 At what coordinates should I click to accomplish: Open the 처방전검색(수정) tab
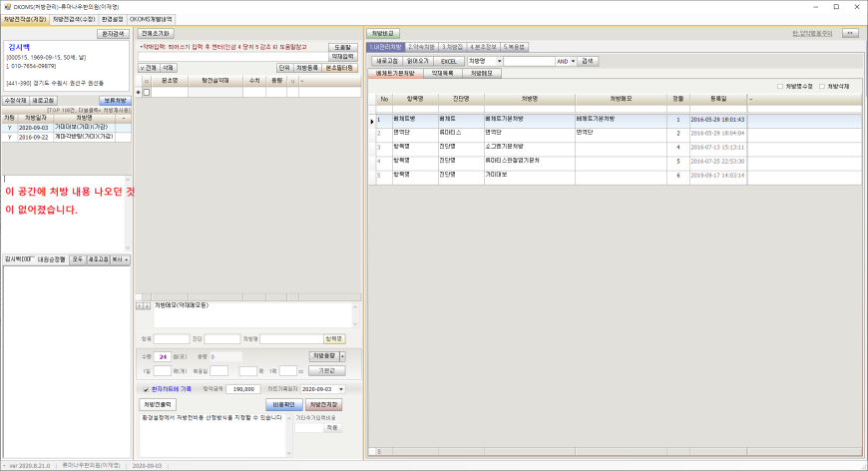74,19
